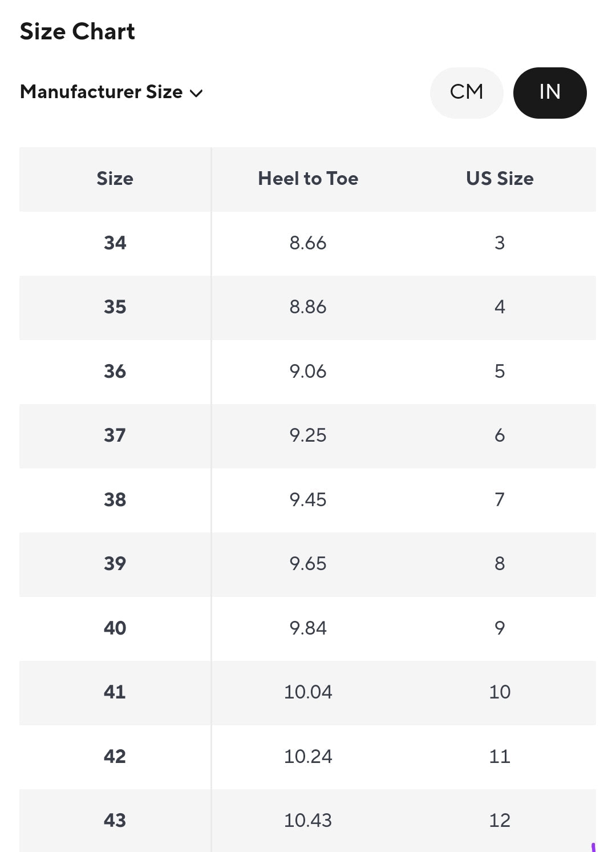Select the IN unit toggle

[x=549, y=92]
